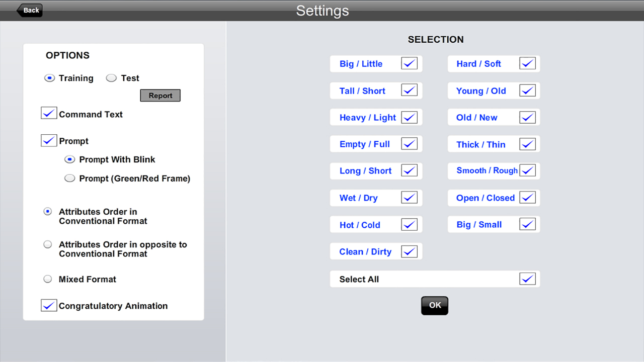The width and height of the screenshot is (644, 362).
Task: Click the Back button
Action: [x=30, y=10]
